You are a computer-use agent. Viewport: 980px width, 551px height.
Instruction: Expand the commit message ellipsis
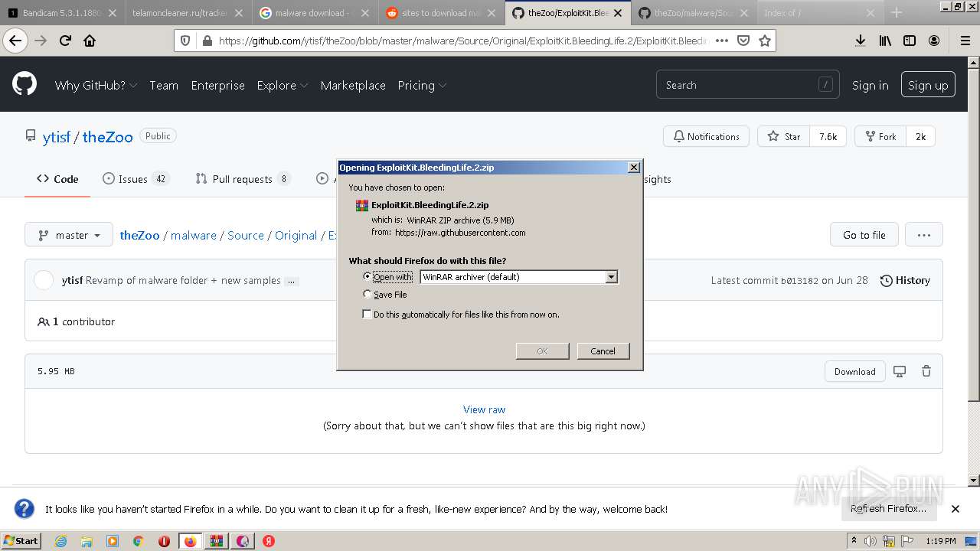(291, 281)
